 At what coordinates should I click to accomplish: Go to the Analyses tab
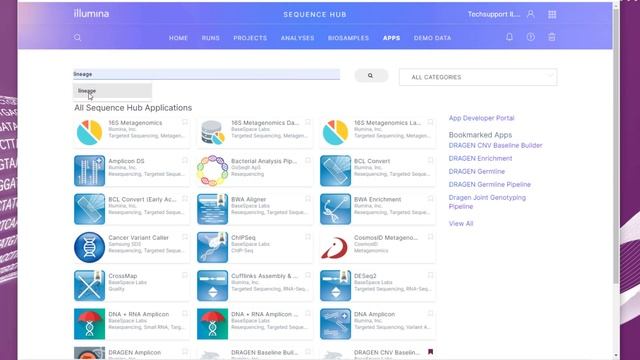pyautogui.click(x=298, y=38)
